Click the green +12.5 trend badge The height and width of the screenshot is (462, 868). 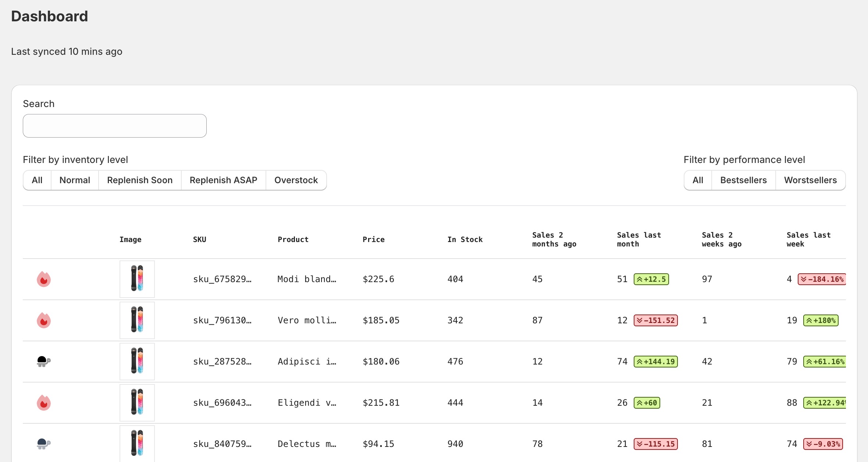(x=650, y=279)
